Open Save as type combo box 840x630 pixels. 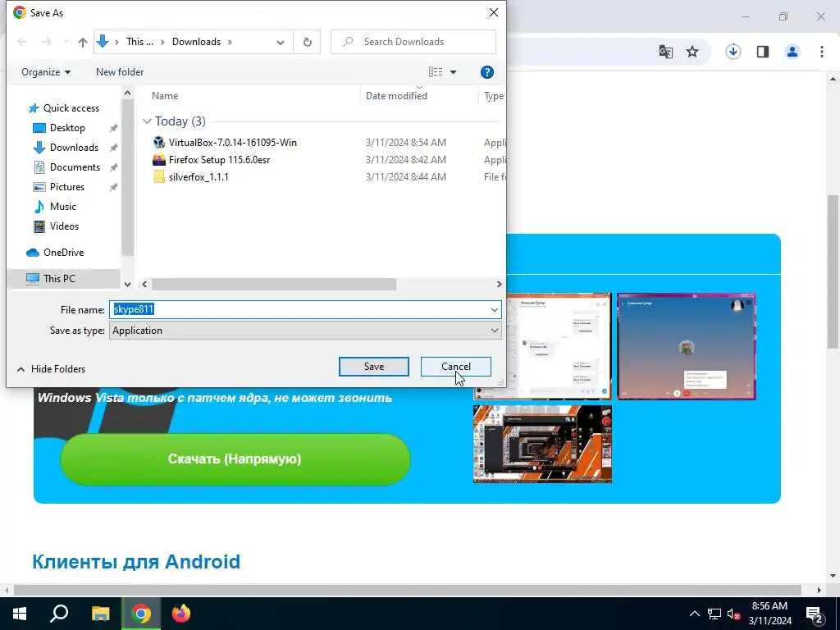305,331
